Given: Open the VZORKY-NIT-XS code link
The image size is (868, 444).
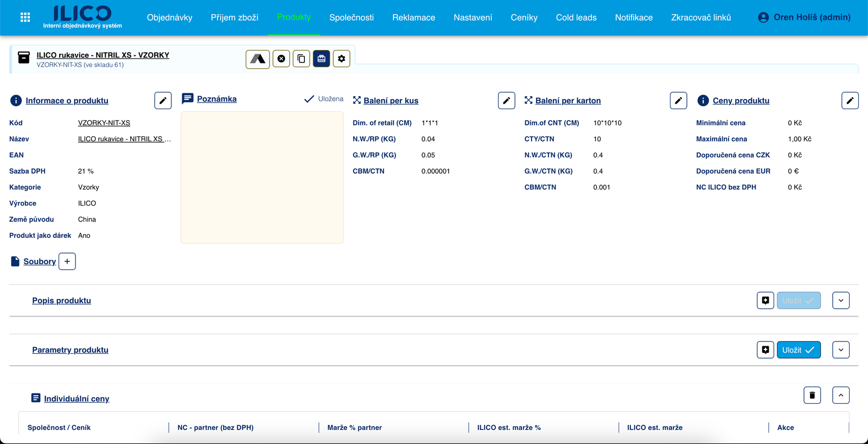Looking at the screenshot, I should [x=104, y=123].
